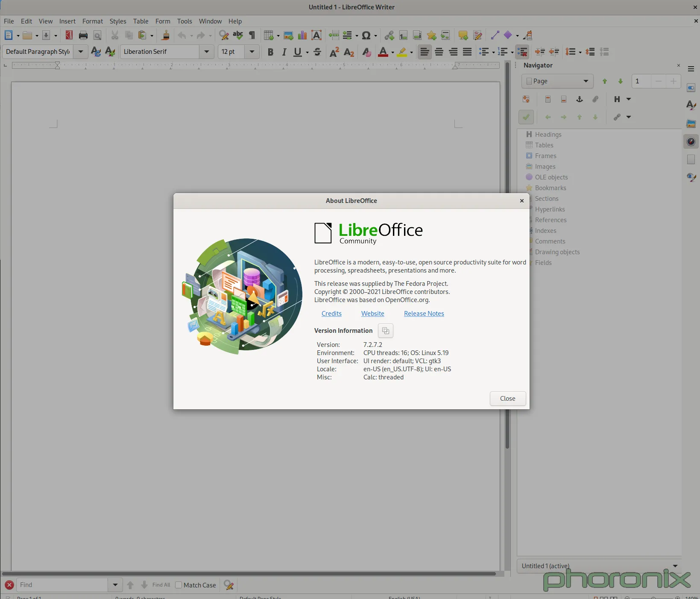Click the Close button in About dialog
Screen dimensions: 700x599
(x=508, y=399)
